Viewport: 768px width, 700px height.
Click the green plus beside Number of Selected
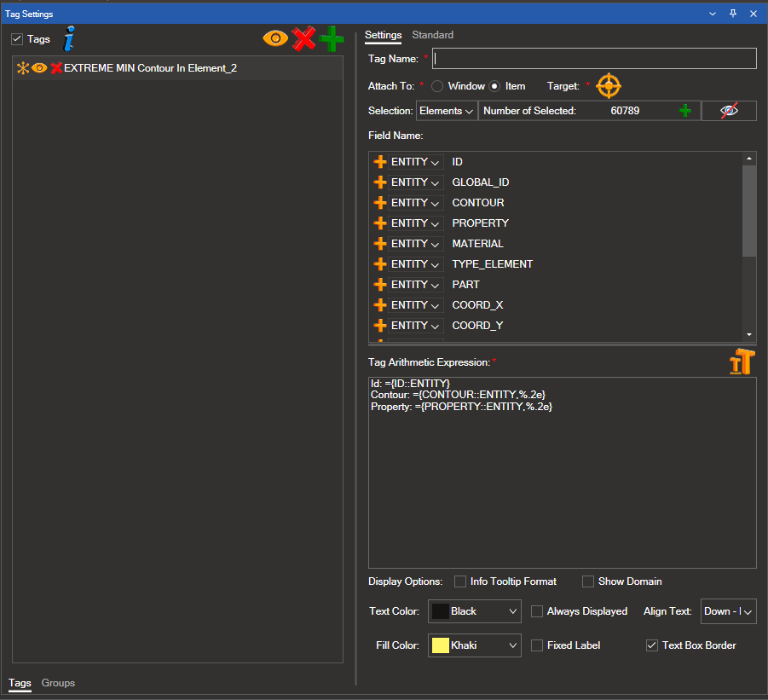(684, 111)
